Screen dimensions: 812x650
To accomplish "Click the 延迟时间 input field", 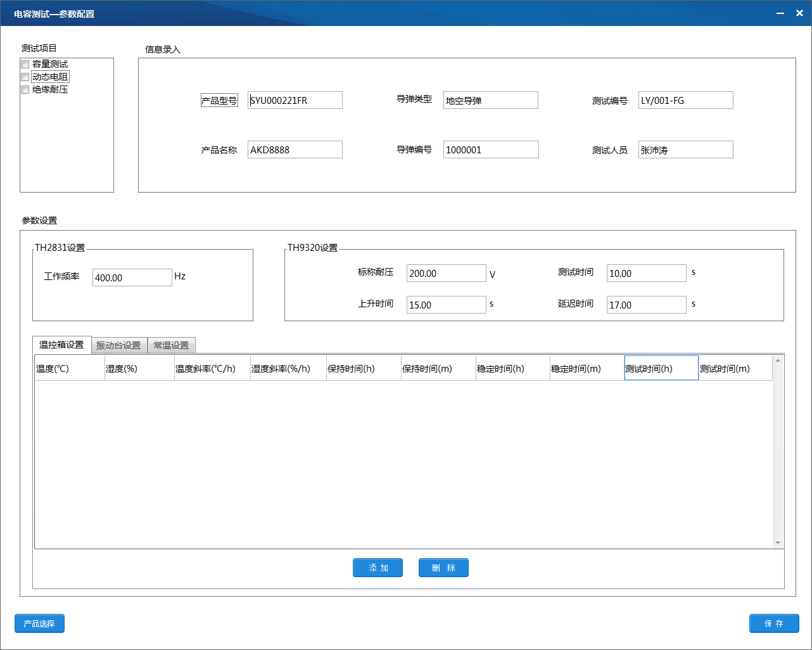I will [x=646, y=305].
